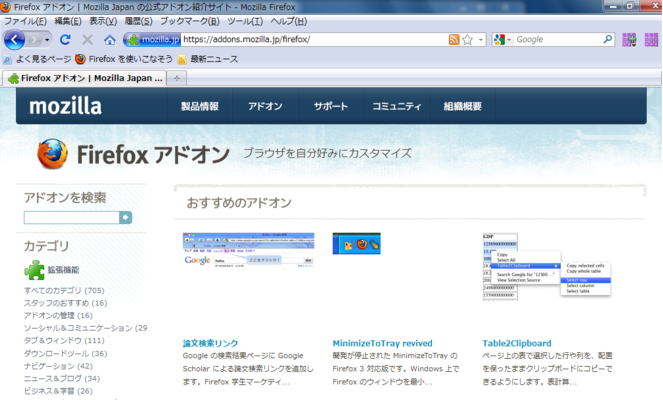Bookmark this page with the star icon

[467, 39]
